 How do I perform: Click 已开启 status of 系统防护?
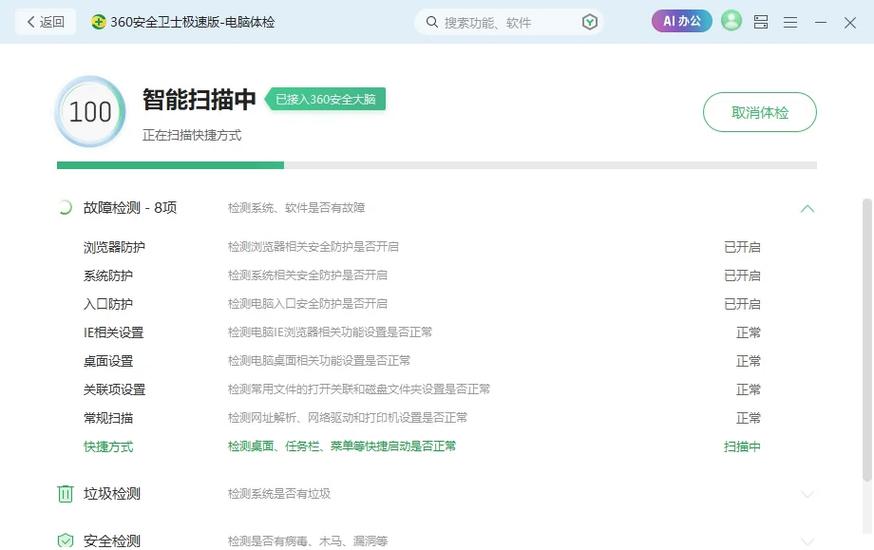[742, 275]
